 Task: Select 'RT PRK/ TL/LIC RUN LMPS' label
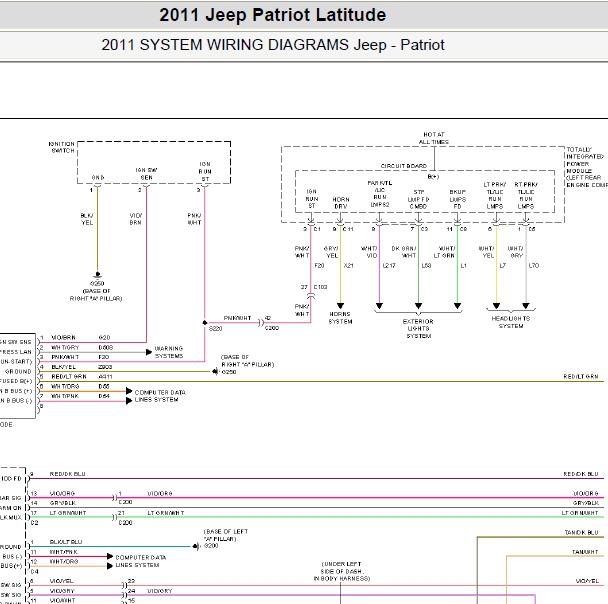[526, 195]
